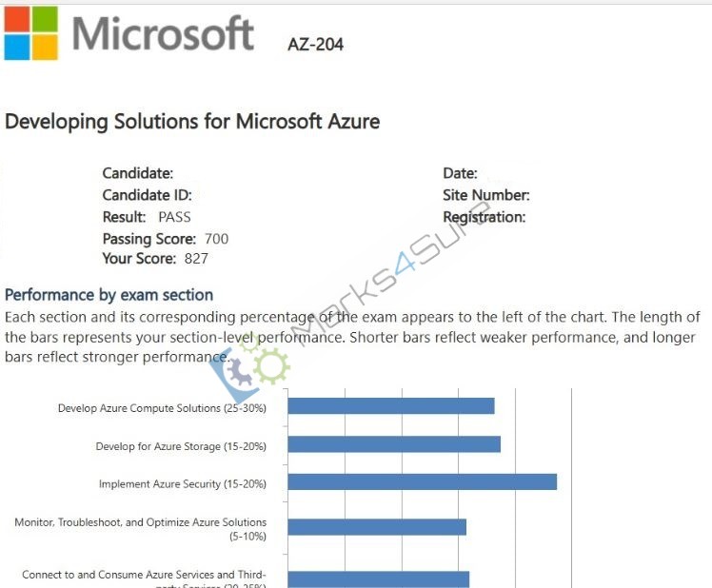
Task: Click the Microsoft wordmark text
Action: coord(163,33)
